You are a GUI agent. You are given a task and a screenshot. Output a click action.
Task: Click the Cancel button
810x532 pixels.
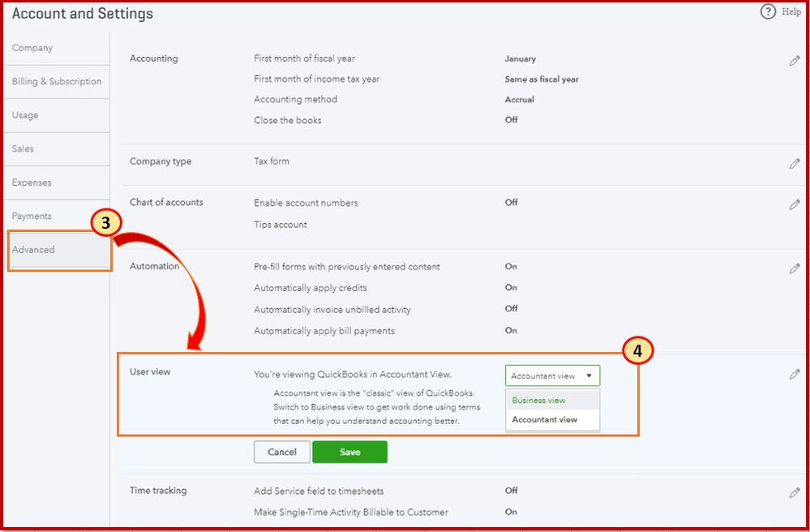282,452
